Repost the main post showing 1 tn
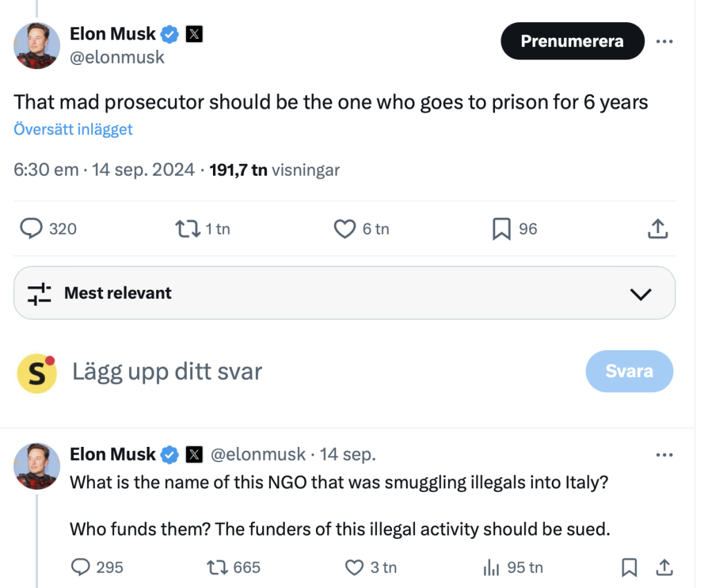The height and width of the screenshot is (588, 708). [187, 228]
